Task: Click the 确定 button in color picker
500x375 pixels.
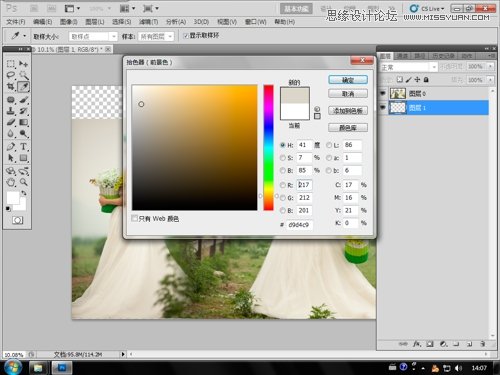Action: tap(348, 80)
